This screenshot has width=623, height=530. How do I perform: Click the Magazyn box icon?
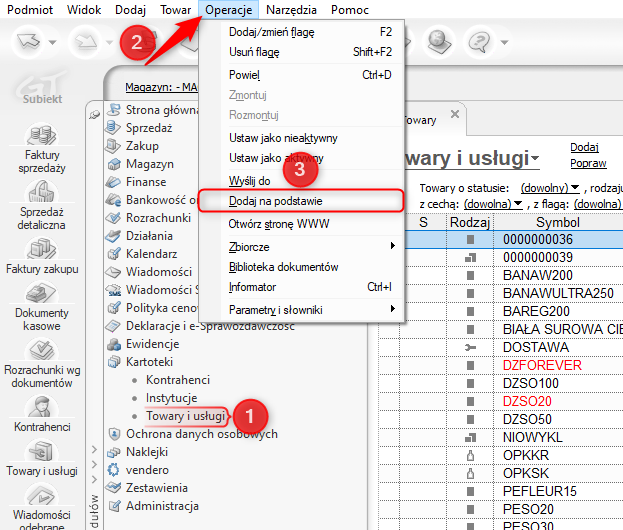(114, 164)
